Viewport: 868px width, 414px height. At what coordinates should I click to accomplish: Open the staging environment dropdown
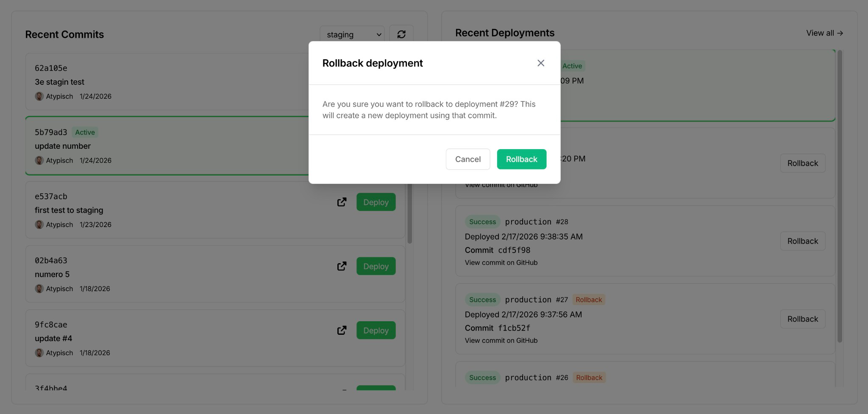pyautogui.click(x=352, y=34)
